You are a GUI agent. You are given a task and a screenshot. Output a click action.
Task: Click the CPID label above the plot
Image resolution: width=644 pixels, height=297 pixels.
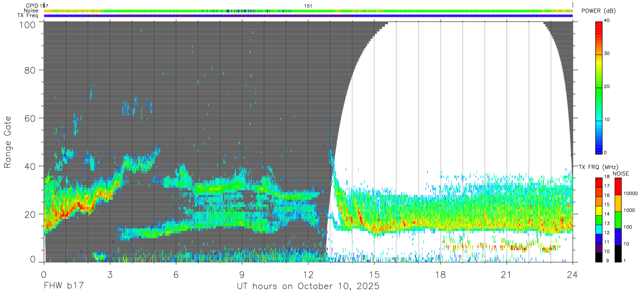point(31,5)
